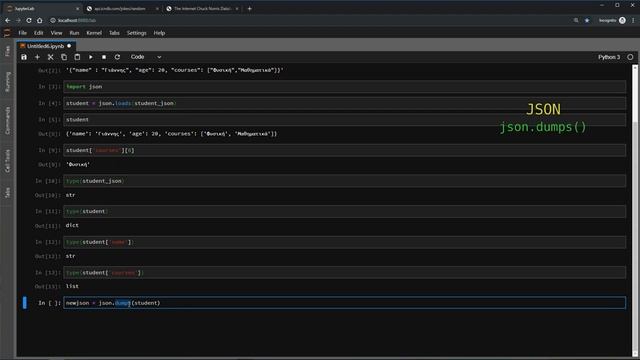Click the json.dumps(student) active cell
This screenshot has height=360, width=640.
344,303
